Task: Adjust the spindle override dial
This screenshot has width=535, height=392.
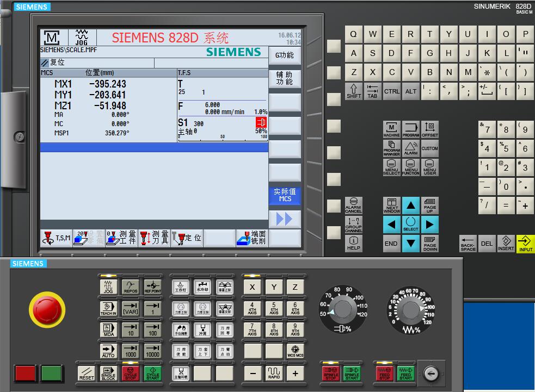Action: [x=343, y=309]
